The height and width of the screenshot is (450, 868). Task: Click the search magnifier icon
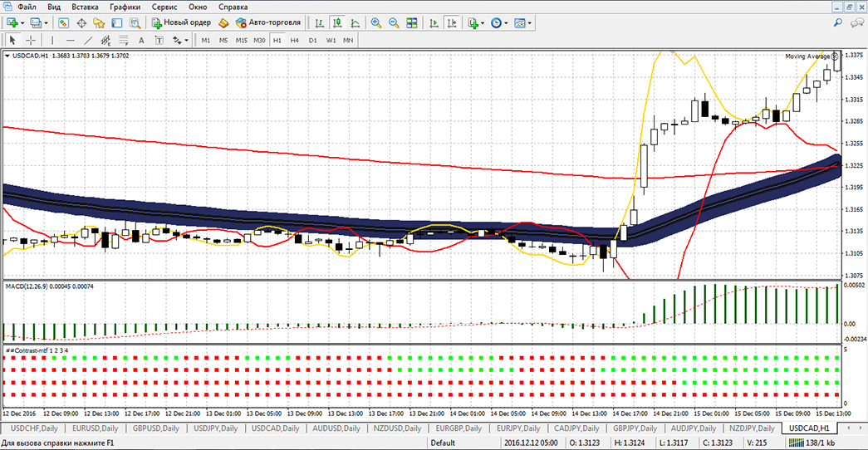[838, 22]
